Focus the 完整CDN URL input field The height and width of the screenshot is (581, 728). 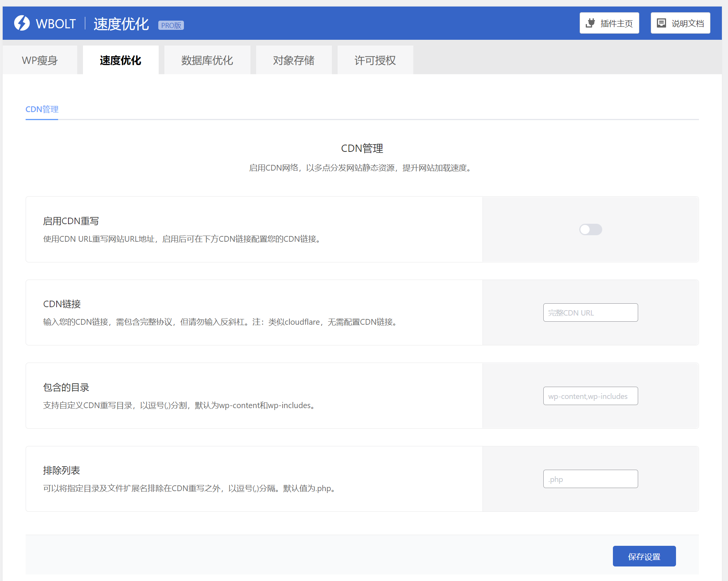590,312
